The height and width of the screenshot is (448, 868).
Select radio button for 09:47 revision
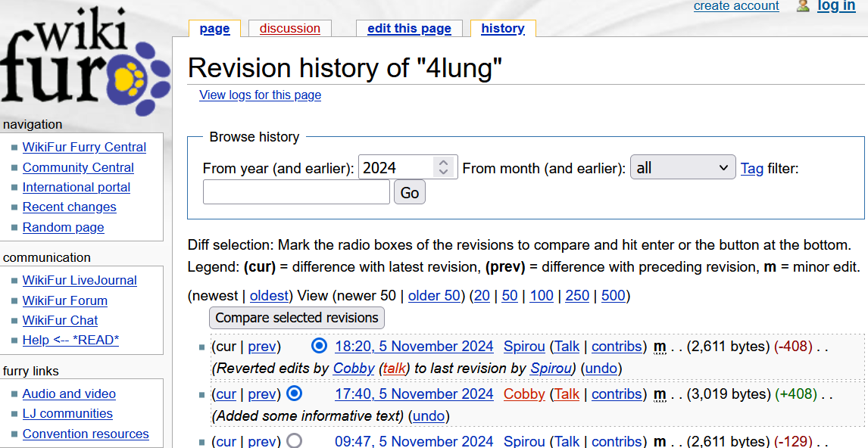tap(295, 440)
